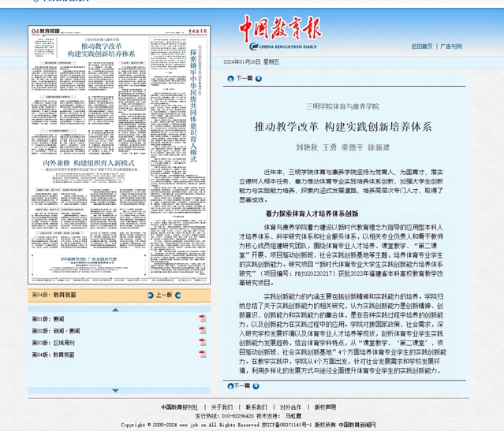Screen dimensions: 504x431
Task: Click arrow icon right of bottom 下一篇 link
Action: (256, 386)
